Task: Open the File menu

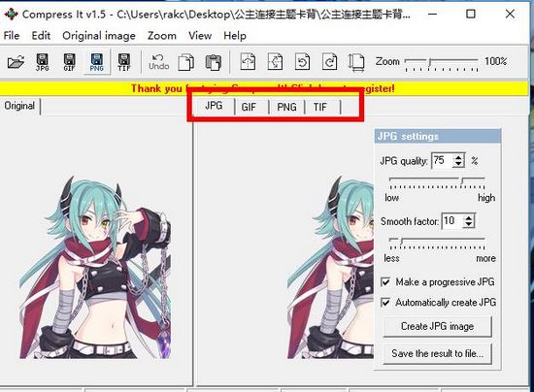Action: [12, 35]
